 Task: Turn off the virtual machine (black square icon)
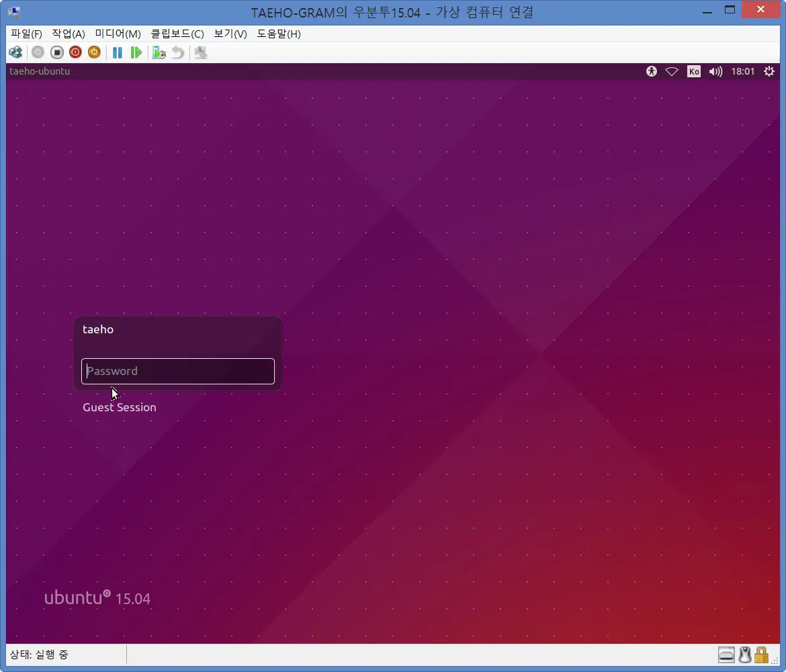point(56,52)
